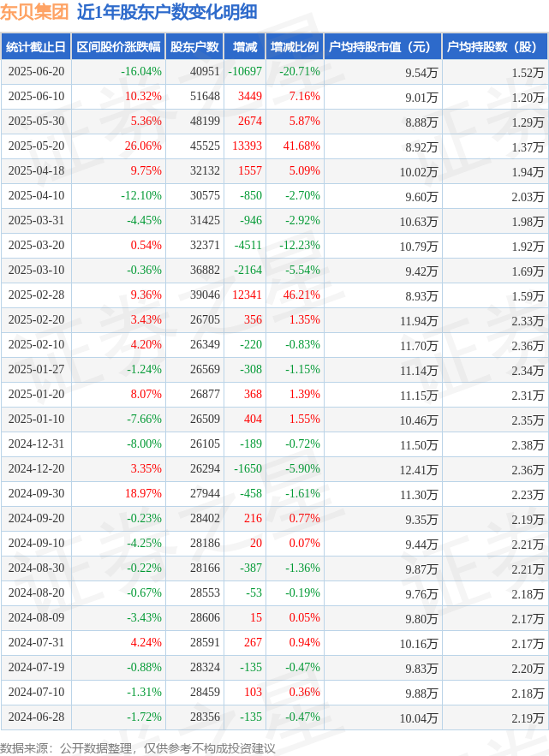Click the 数据来源 footer note

138,747
